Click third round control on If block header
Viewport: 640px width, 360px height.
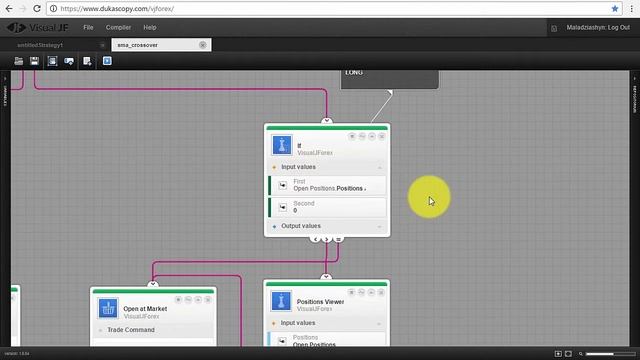coord(372,136)
